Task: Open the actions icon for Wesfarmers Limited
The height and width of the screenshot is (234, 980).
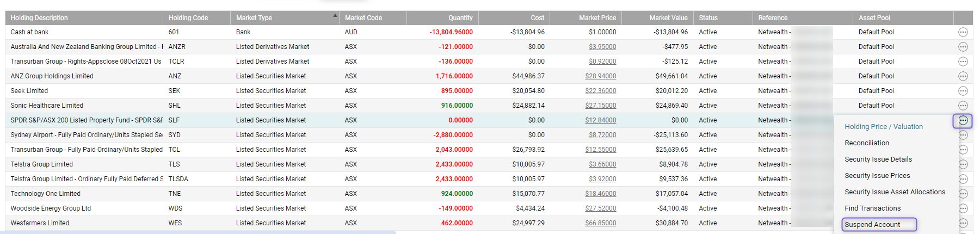Action: pyautogui.click(x=963, y=223)
